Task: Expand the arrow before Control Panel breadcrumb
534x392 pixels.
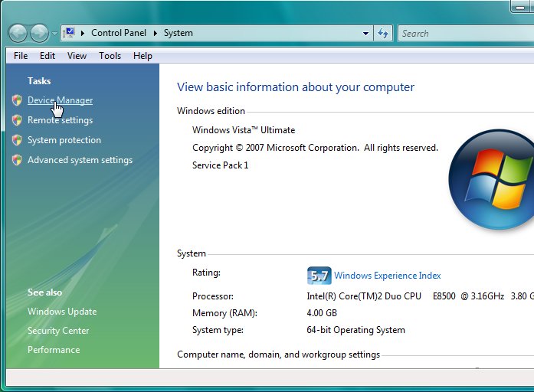Action: click(83, 33)
